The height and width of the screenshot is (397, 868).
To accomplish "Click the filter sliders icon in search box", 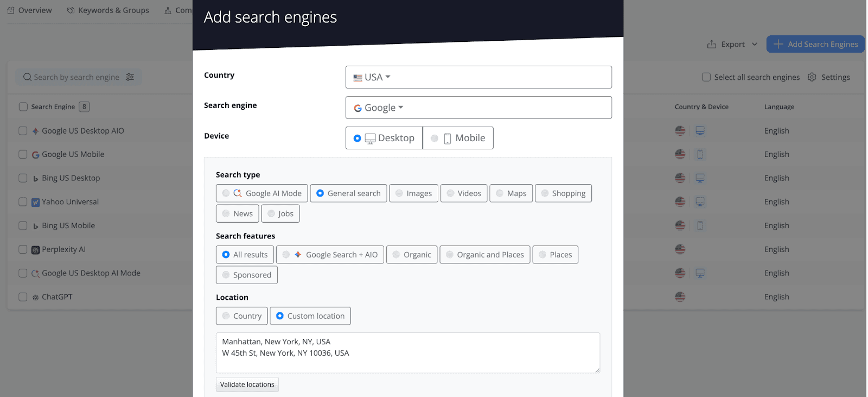I will [130, 77].
